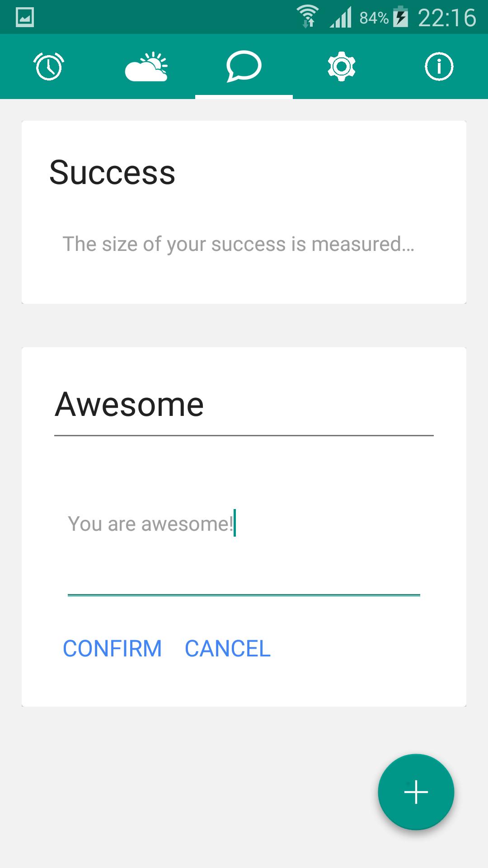Tap the signal strength icon
The width and height of the screenshot is (488, 868).
pyautogui.click(x=341, y=18)
